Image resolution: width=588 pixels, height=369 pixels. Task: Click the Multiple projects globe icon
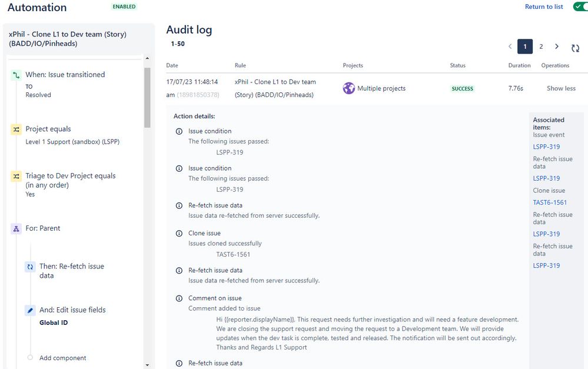pyautogui.click(x=349, y=88)
